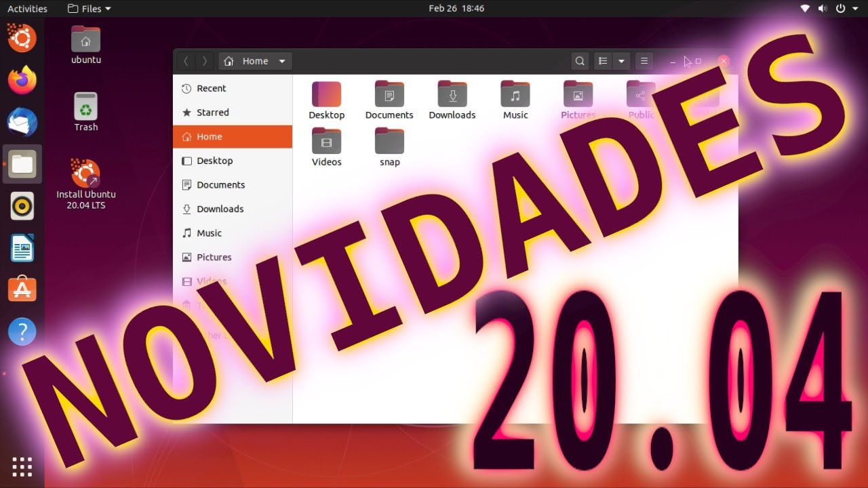The width and height of the screenshot is (868, 488).
Task: Open the Files app in the dock
Action: 22,164
